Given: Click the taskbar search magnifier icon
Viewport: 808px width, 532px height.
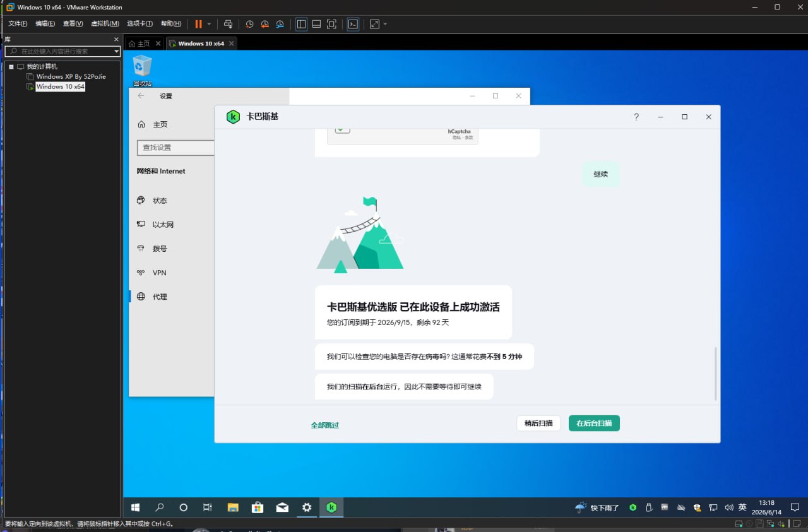Looking at the screenshot, I should 160,507.
